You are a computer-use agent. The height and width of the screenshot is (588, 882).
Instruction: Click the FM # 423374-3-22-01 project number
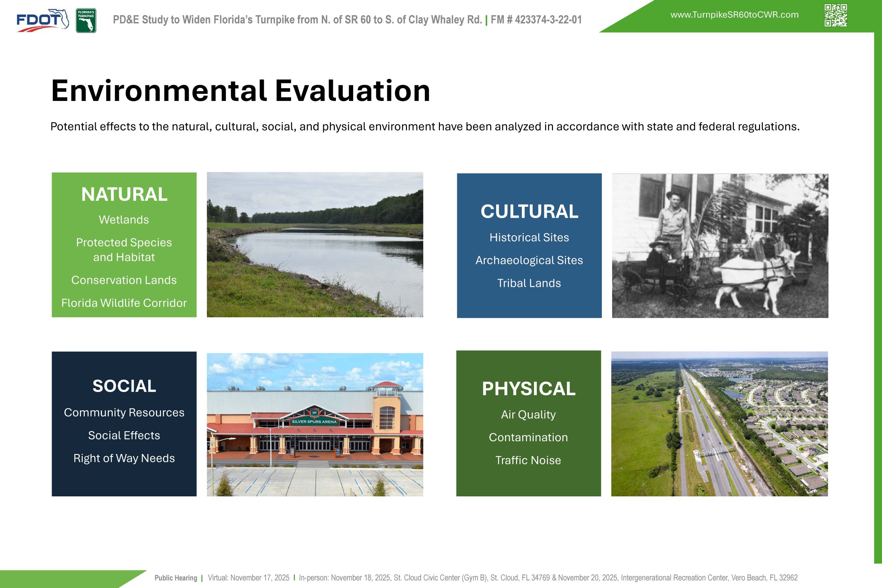tap(536, 20)
